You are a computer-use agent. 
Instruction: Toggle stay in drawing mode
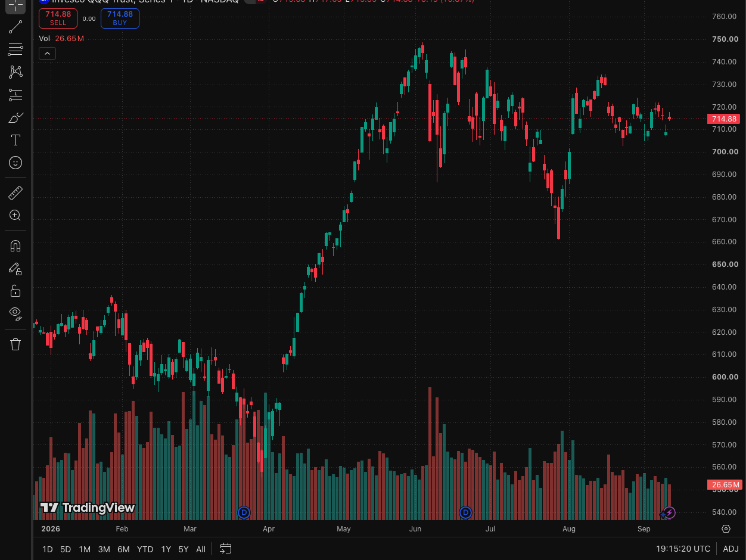point(15,269)
